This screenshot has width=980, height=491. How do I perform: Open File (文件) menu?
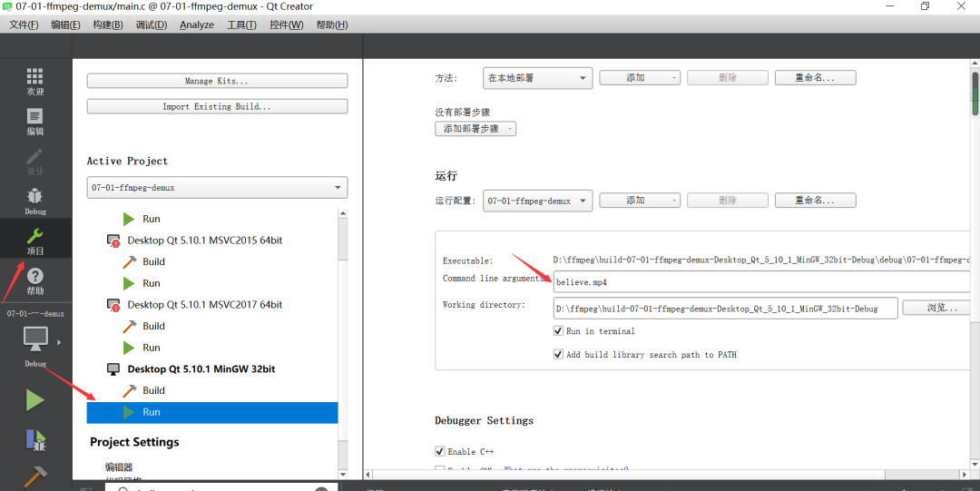[24, 25]
